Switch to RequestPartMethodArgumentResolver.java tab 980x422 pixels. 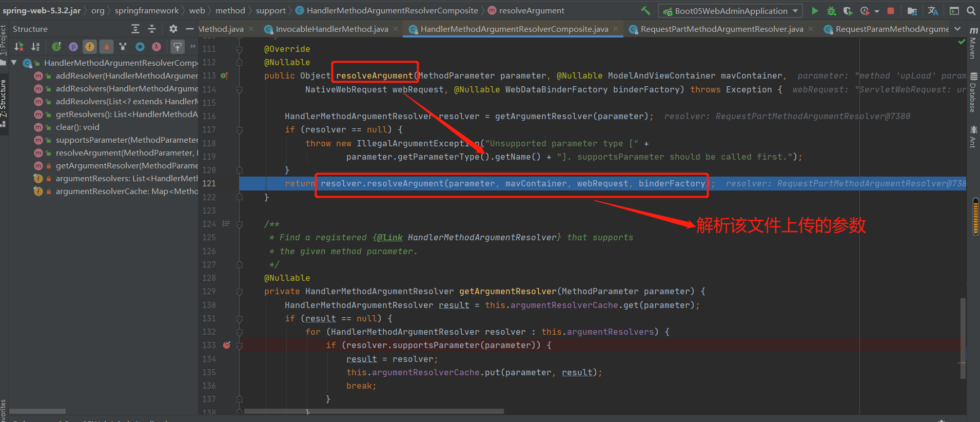tap(721, 29)
